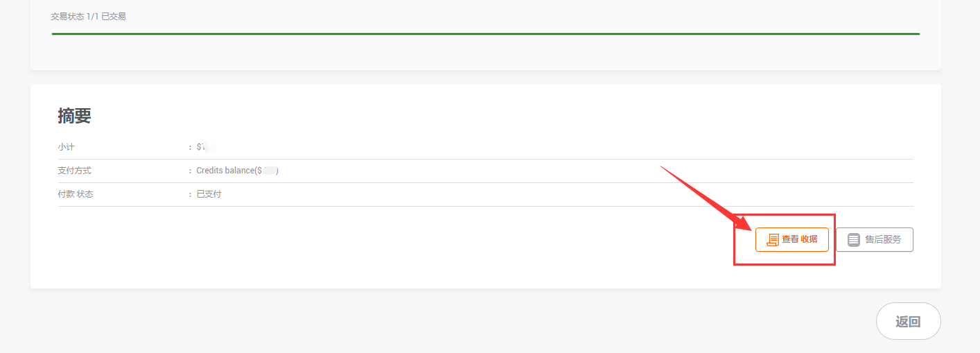Click the green transaction progress bar
The height and width of the screenshot is (353, 980).
(x=485, y=33)
